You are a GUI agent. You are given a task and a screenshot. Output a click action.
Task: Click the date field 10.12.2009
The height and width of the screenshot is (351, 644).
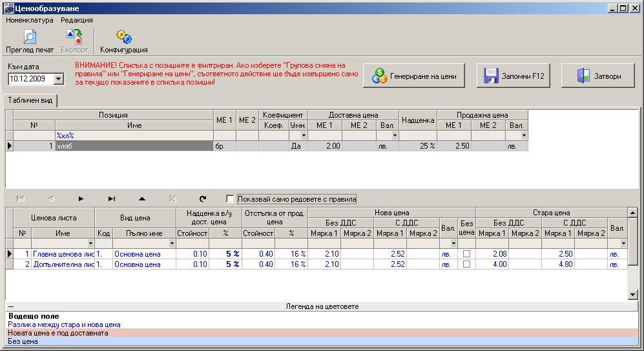coord(31,79)
